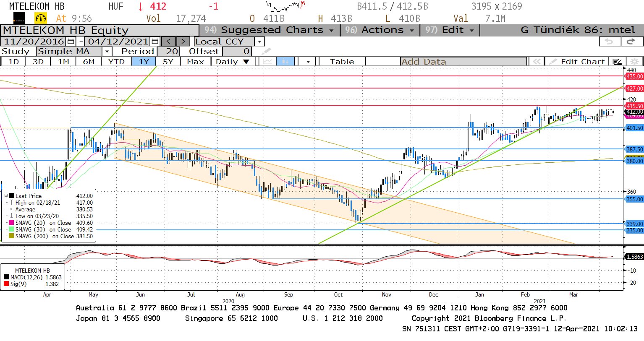Screen dimensions: 644x341
Task: Open the end date calendar picker
Action: (155, 42)
